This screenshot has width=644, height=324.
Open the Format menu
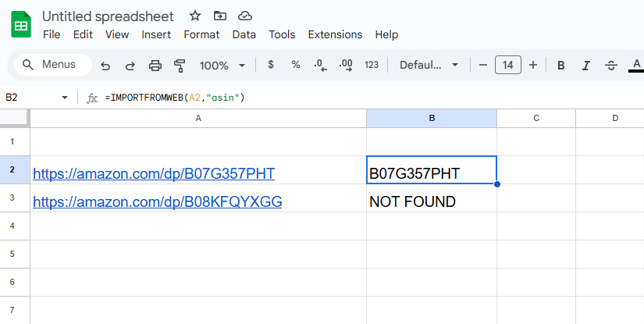click(x=201, y=34)
